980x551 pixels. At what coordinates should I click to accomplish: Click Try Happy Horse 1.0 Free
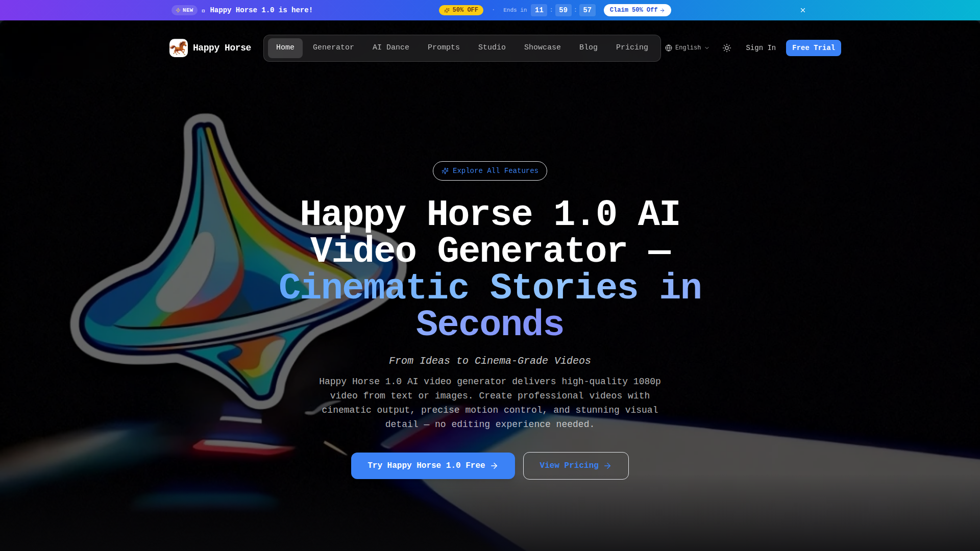point(433,466)
